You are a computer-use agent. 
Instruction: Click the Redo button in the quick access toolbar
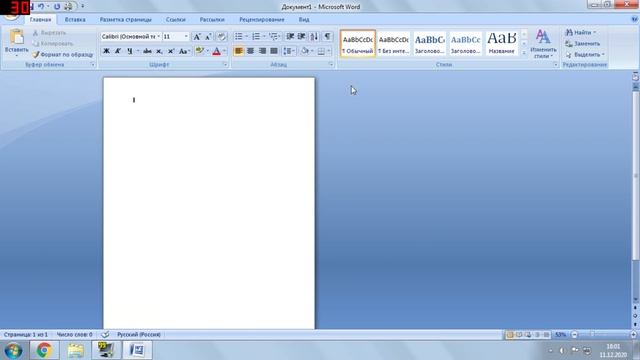click(57, 7)
